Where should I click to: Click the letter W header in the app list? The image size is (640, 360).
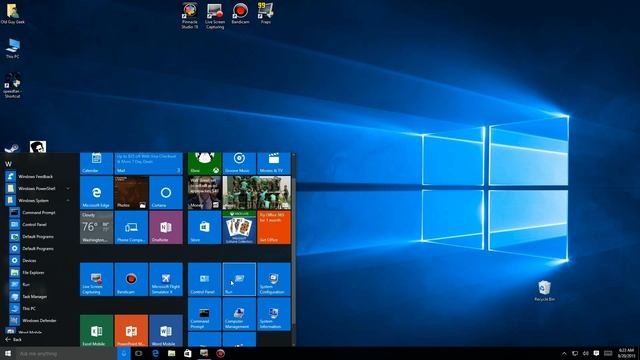pyautogui.click(x=8, y=164)
